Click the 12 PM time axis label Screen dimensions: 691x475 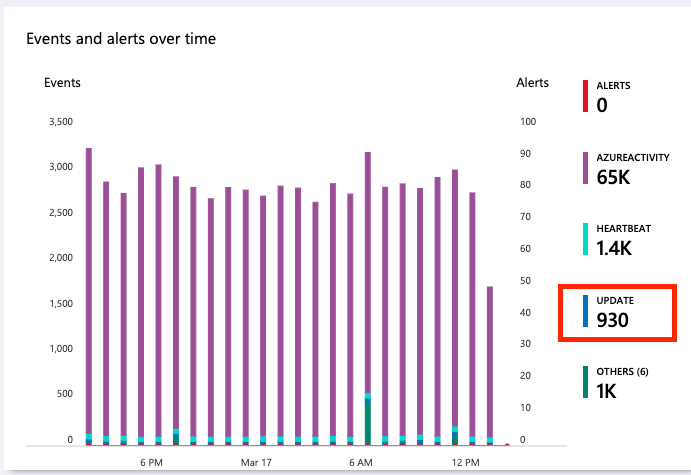[465, 463]
